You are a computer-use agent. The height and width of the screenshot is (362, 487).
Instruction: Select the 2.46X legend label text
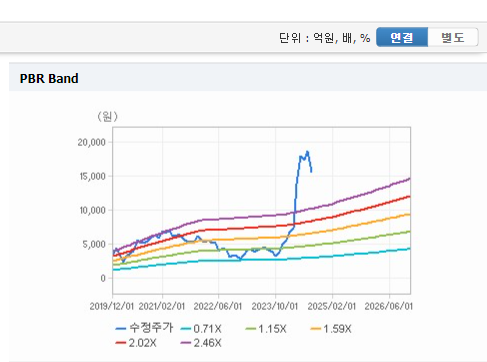(207, 343)
